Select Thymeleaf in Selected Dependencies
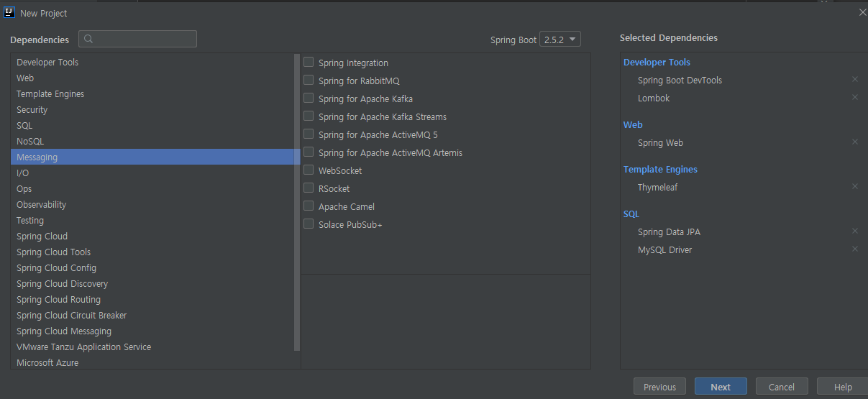Image resolution: width=868 pixels, height=399 pixels. (657, 187)
